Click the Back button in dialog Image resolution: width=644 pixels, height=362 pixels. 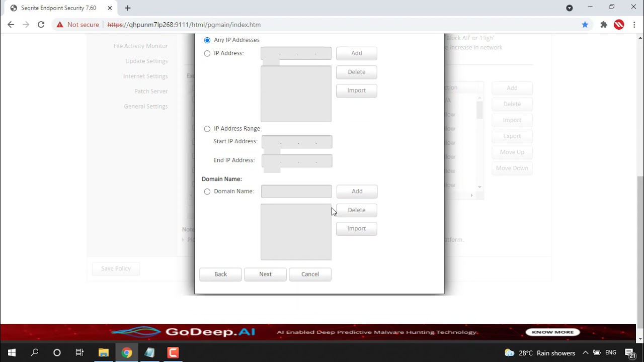220,275
